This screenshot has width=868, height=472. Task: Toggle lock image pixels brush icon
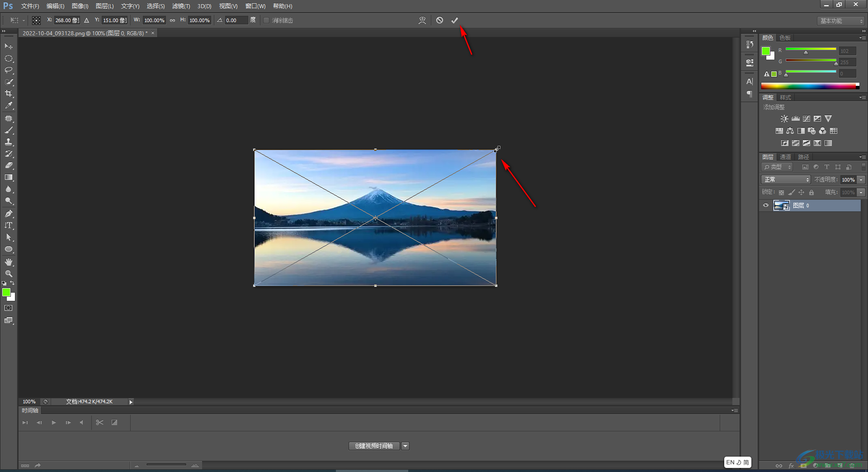tap(791, 192)
